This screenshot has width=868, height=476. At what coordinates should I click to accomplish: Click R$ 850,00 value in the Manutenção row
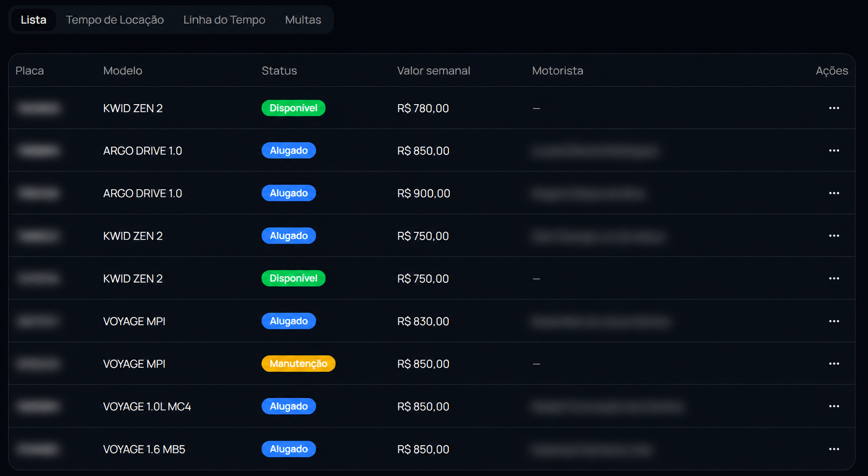coord(423,364)
